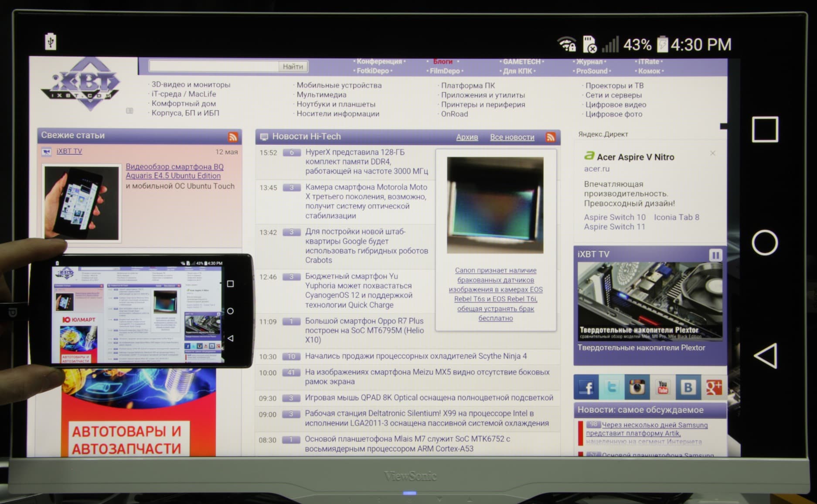This screenshot has width=817, height=504.
Task: Open the Motorola Moto X camera news item
Action: point(366,201)
